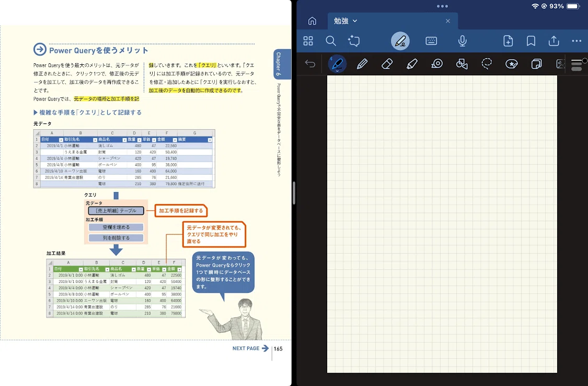The height and width of the screenshot is (386, 588).
Task: Tap the grid notebook page canvas
Action: (442, 224)
